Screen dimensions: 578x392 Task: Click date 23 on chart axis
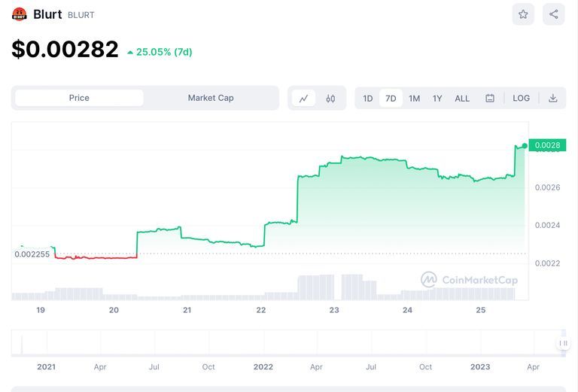click(334, 310)
